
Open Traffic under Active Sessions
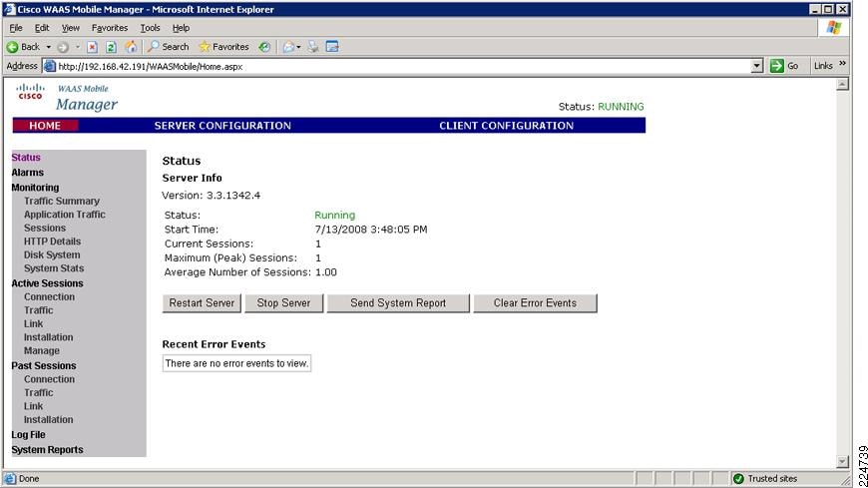(38, 310)
